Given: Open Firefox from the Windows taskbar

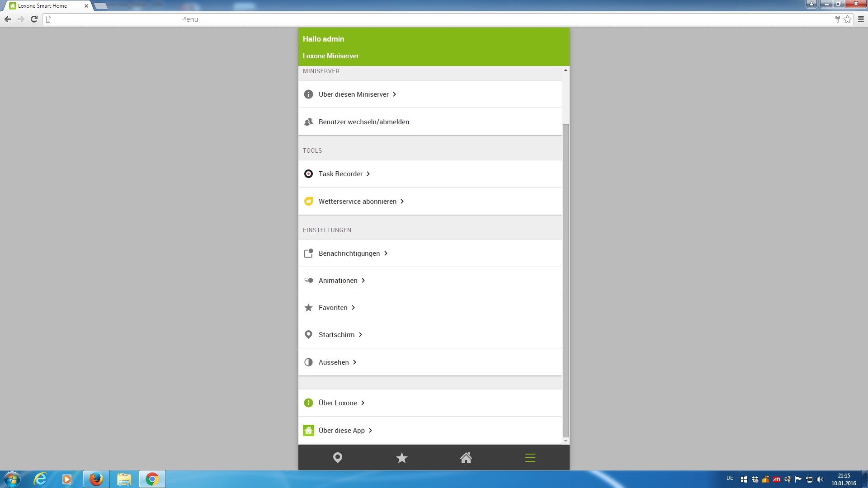Looking at the screenshot, I should click(96, 479).
